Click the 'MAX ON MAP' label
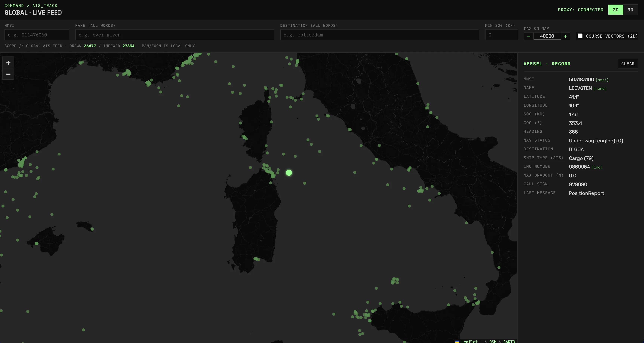 pos(537,28)
